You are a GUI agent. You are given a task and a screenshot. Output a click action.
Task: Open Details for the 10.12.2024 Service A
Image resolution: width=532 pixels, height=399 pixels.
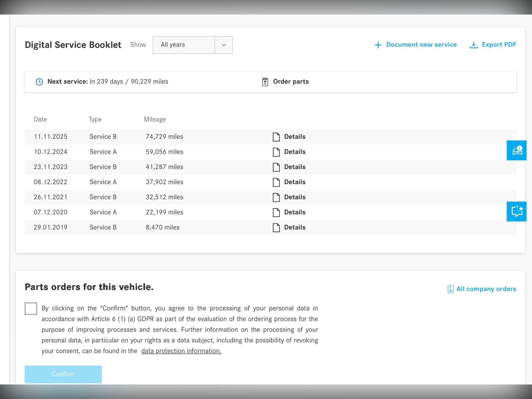pos(295,152)
